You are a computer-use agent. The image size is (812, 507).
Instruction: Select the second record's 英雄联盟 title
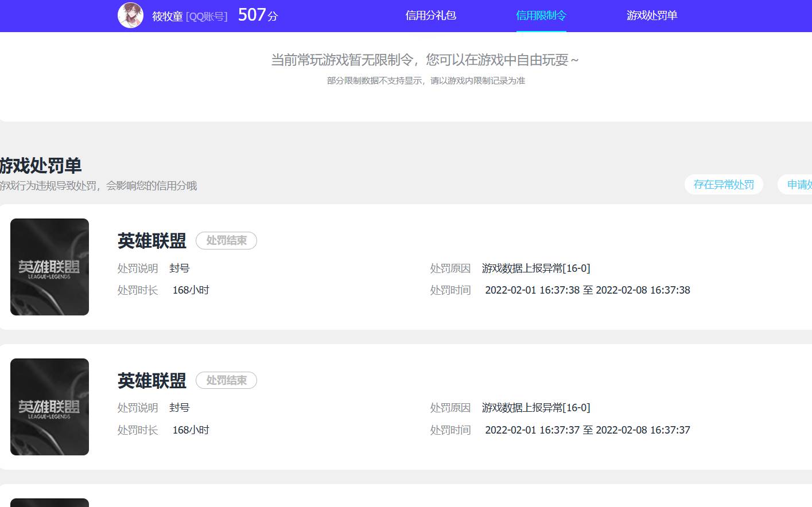(152, 381)
